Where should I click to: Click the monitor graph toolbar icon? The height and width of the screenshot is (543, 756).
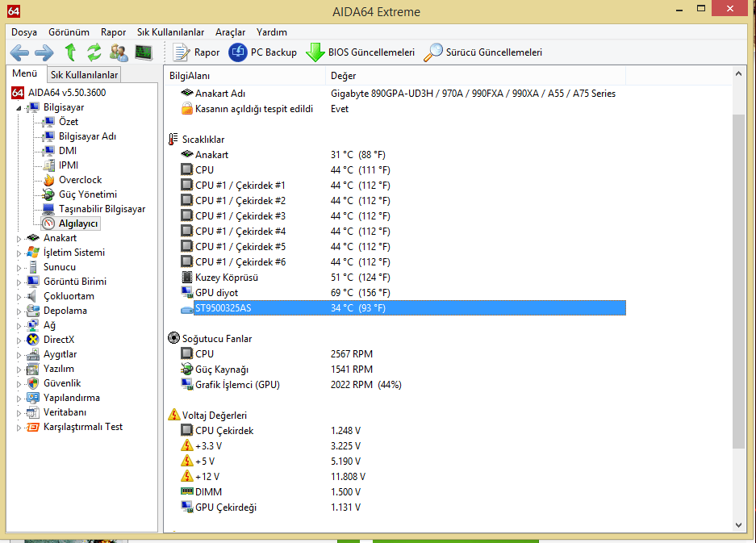click(144, 52)
